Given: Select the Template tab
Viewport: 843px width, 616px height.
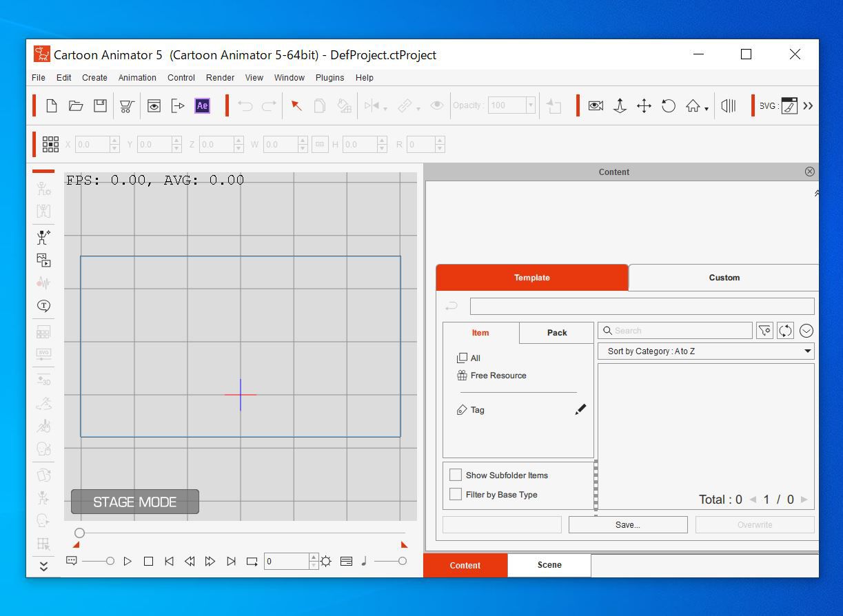Looking at the screenshot, I should click(x=532, y=278).
